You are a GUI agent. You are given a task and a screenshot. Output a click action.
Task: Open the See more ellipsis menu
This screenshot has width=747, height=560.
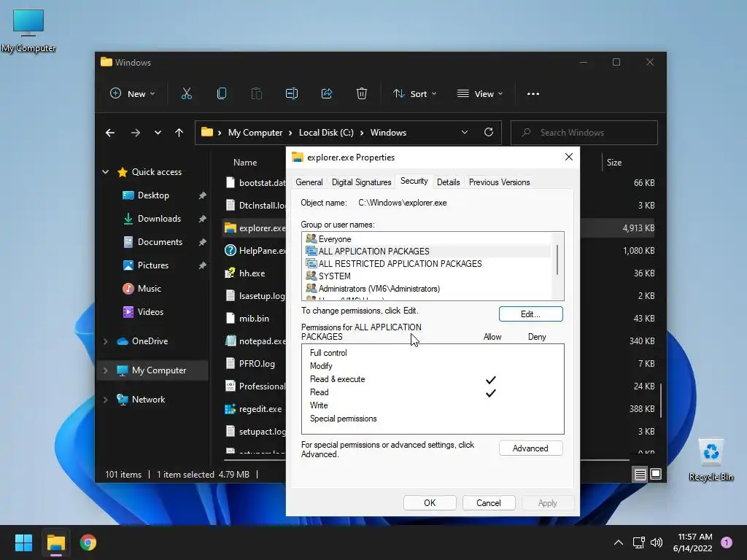coord(533,94)
